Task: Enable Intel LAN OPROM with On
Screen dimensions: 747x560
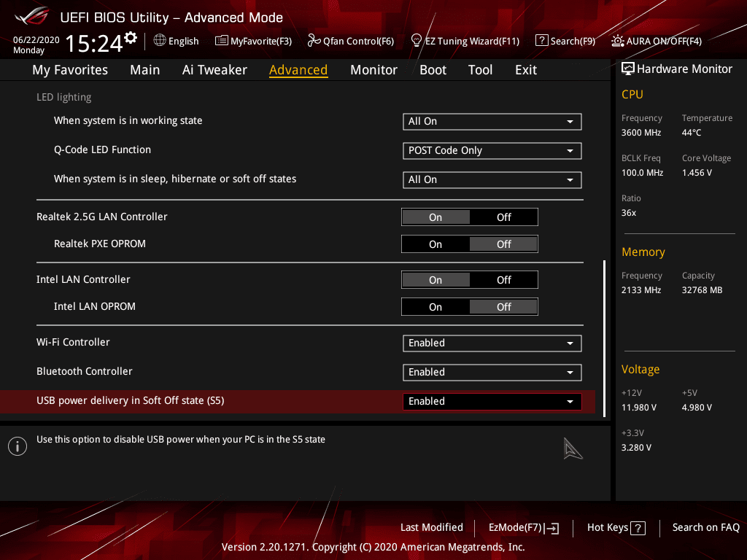Action: click(x=436, y=307)
